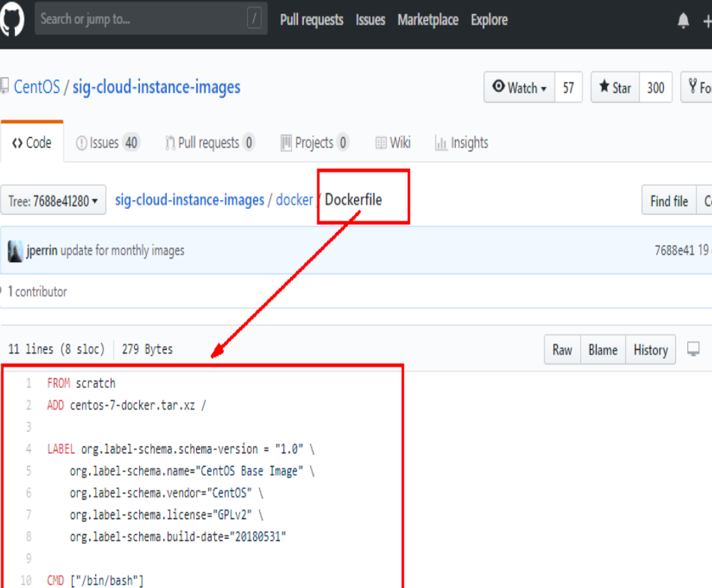The height and width of the screenshot is (588, 712).
Task: Show the 1 contributor list
Action: click(x=37, y=291)
